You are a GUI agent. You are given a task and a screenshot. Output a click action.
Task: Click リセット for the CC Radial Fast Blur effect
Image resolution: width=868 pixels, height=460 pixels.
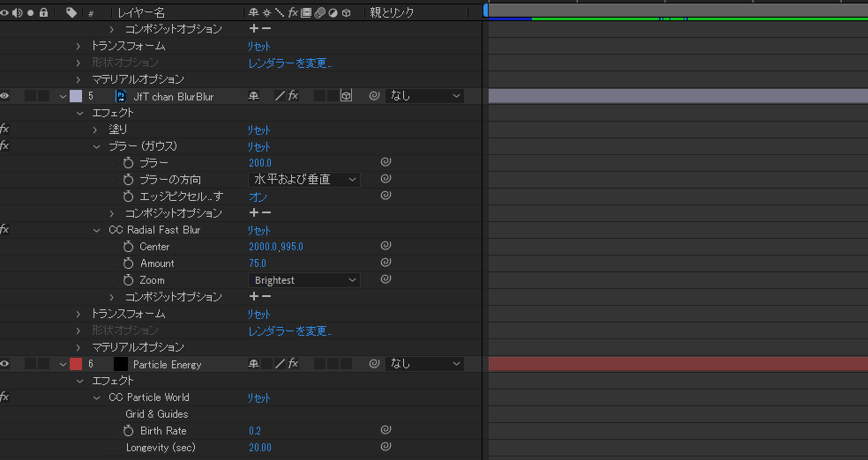(x=258, y=230)
